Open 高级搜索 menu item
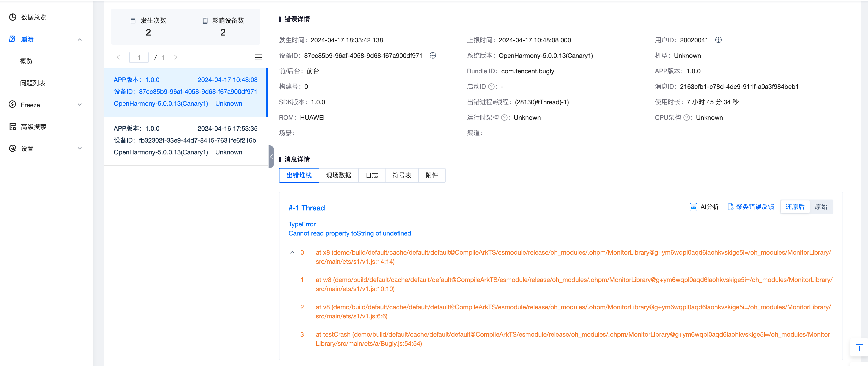Image resolution: width=868 pixels, height=366 pixels. [33, 126]
